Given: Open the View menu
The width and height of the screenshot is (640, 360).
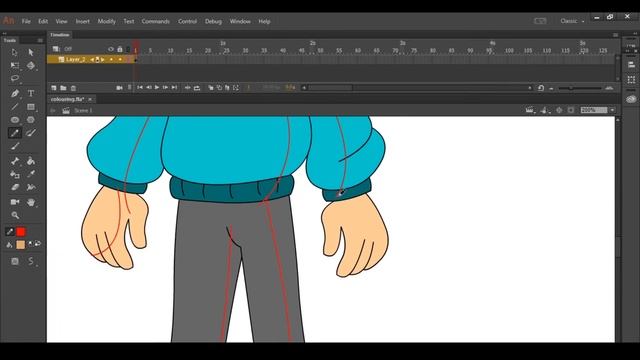Looking at the screenshot, I should click(x=61, y=21).
